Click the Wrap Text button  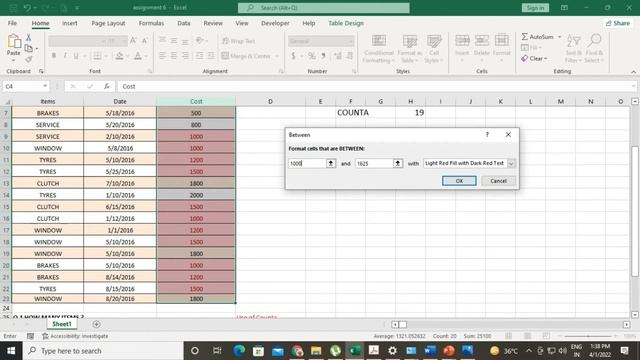pos(239,41)
